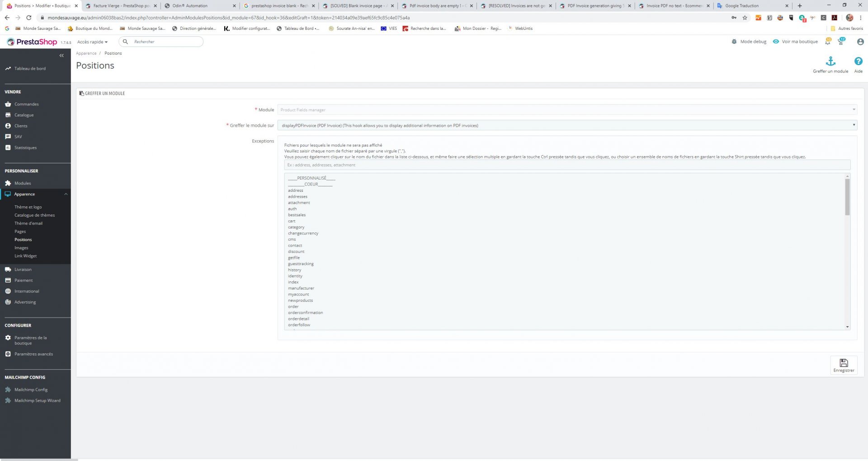Open Paramètres de la boutique gear icon
The width and height of the screenshot is (868, 461).
pos(8,338)
